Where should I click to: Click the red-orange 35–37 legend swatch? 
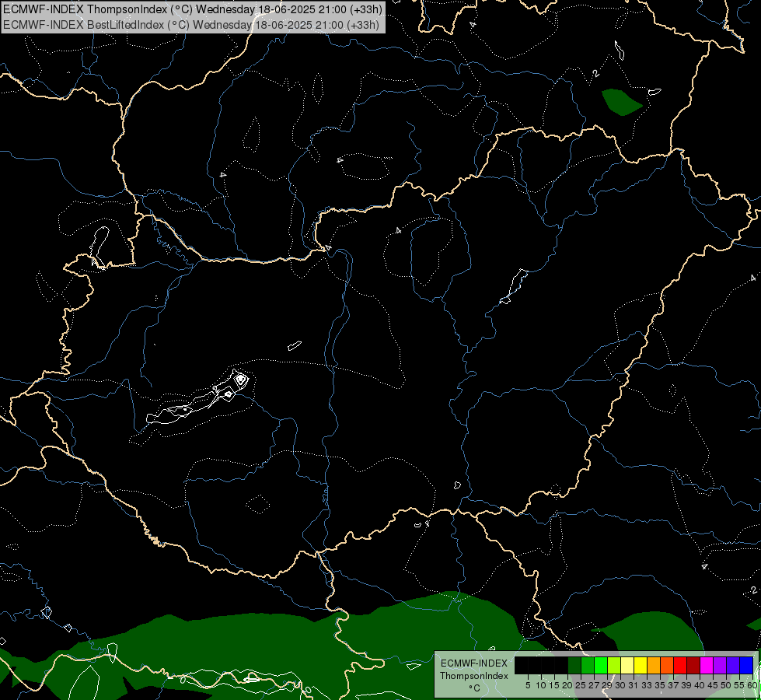tap(667, 665)
